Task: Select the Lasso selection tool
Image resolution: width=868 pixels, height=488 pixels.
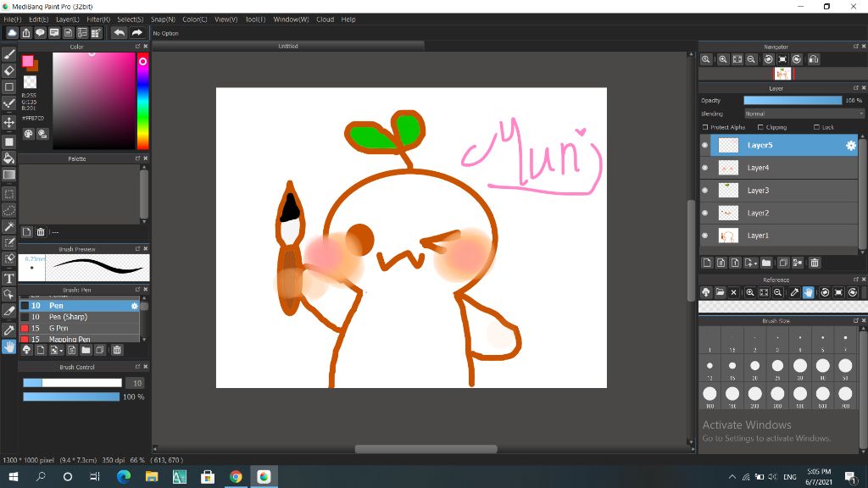Action: [8, 210]
